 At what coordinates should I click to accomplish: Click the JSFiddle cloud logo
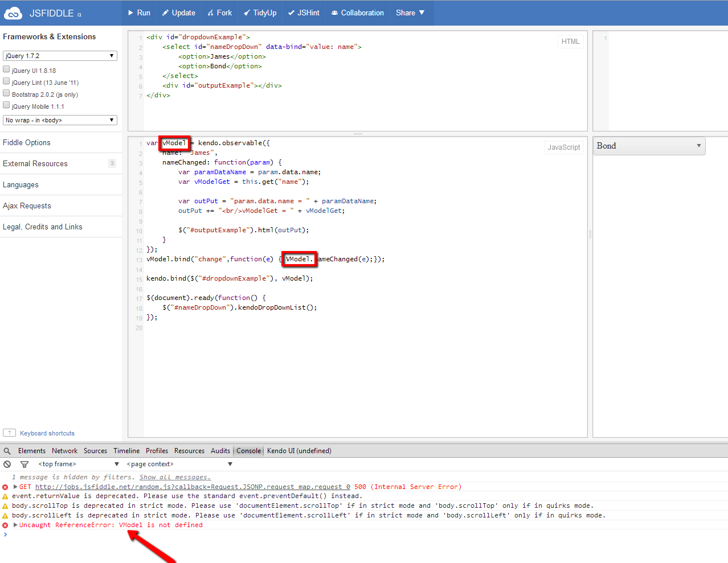13,13
